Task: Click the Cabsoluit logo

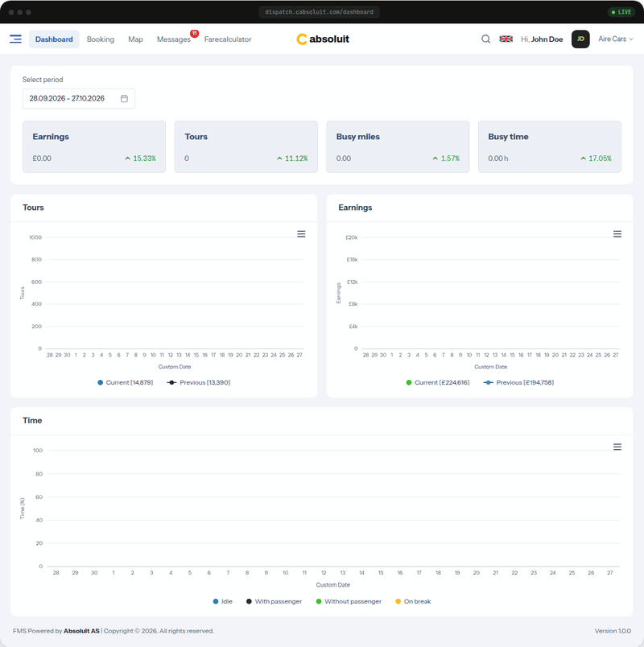Action: tap(323, 39)
